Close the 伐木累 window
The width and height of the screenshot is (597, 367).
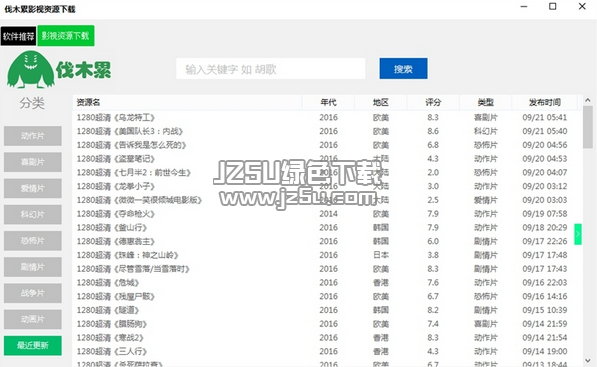[582, 6]
